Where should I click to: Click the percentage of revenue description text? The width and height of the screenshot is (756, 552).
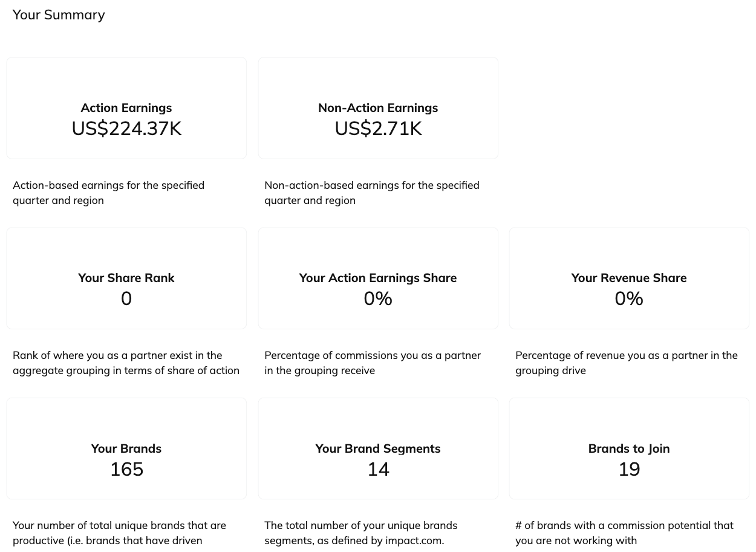(626, 363)
